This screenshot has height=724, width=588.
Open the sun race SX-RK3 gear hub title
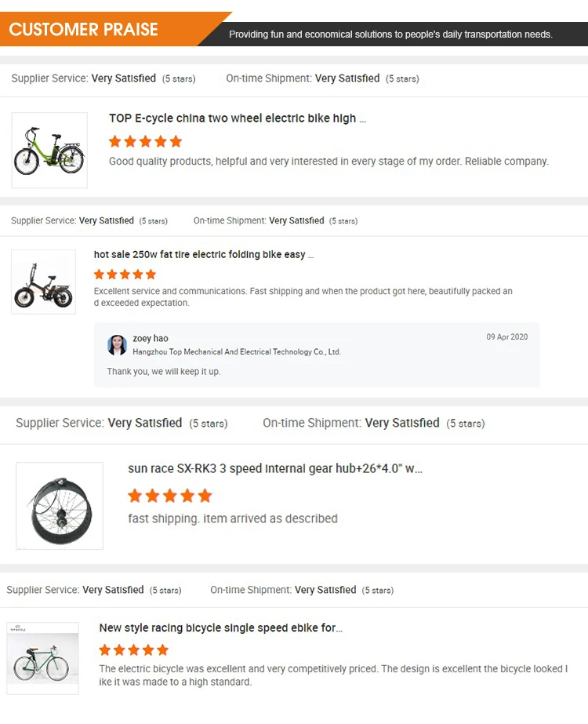(x=275, y=469)
